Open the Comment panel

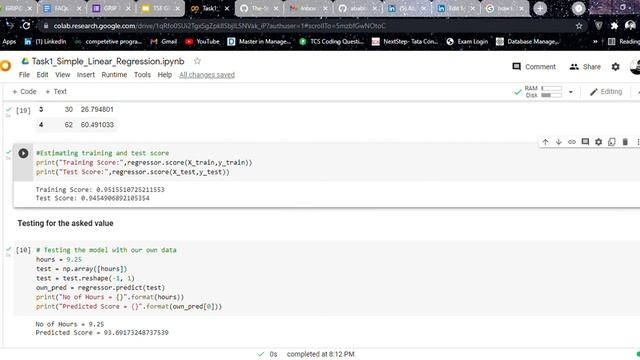pos(534,67)
